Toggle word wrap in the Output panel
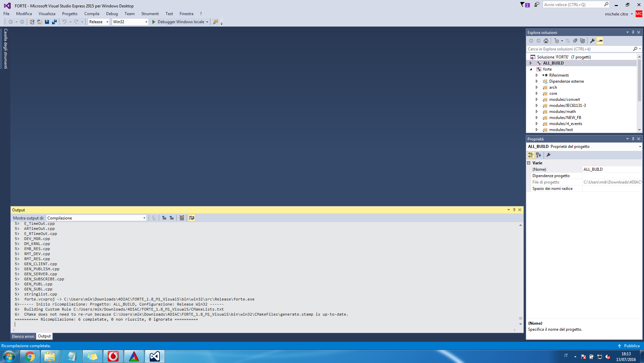Screen dimensions: 644x363 (192, 218)
